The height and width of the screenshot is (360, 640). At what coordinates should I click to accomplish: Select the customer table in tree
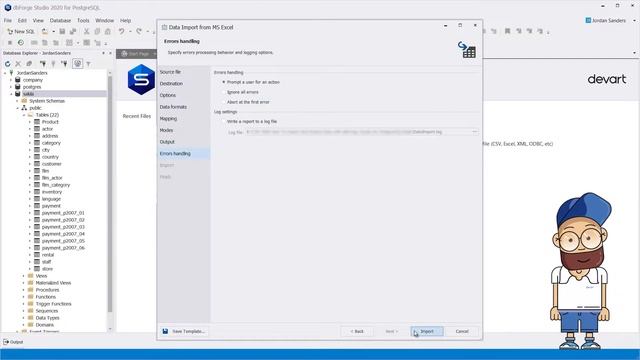(51, 164)
